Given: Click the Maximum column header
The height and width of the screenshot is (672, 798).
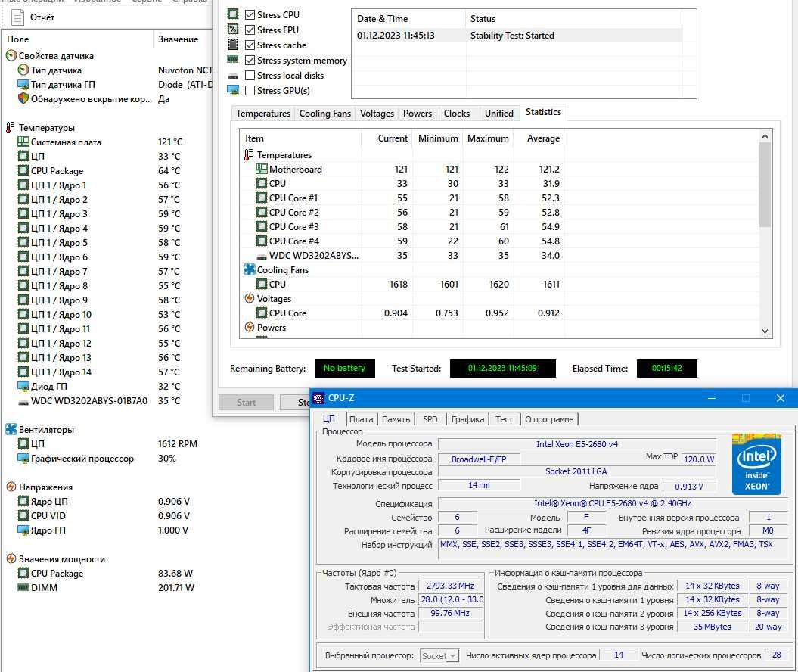Looking at the screenshot, I should point(488,138).
